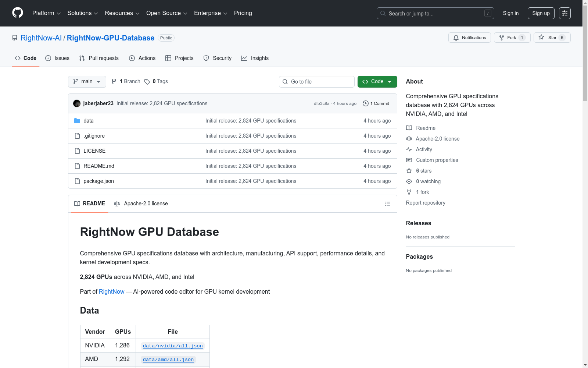This screenshot has width=588, height=368.
Task: Open the Actions tab
Action: (x=142, y=58)
